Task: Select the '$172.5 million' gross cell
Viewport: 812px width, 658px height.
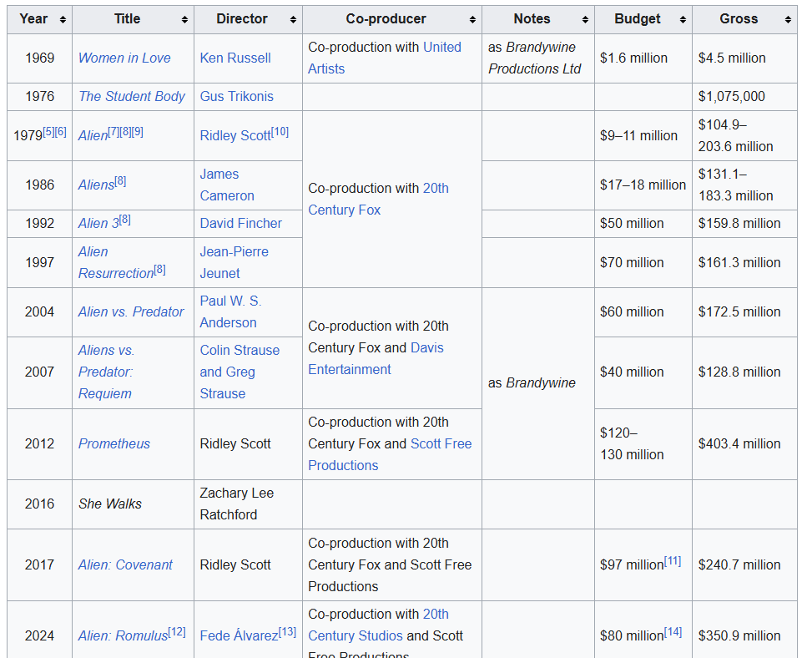Action: (x=744, y=312)
